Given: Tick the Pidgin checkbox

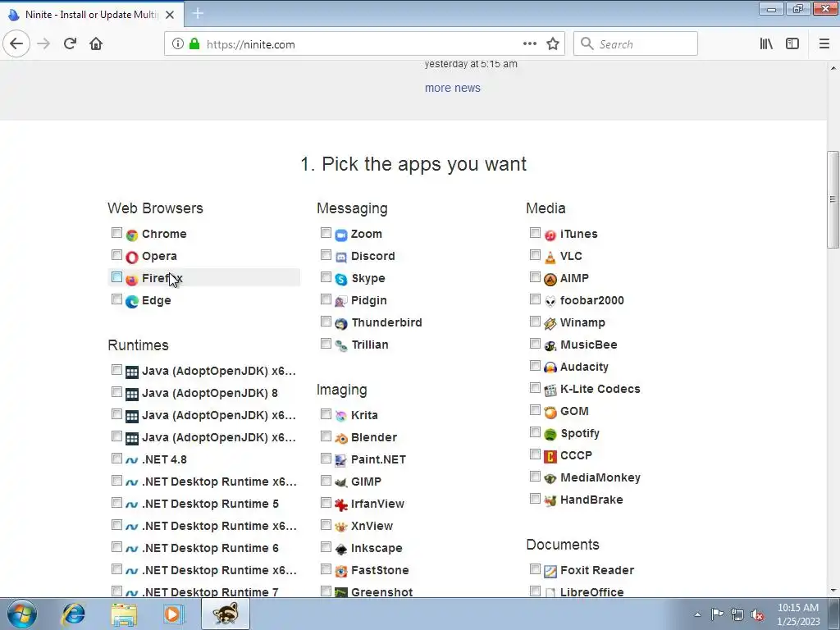Looking at the screenshot, I should coord(326,299).
